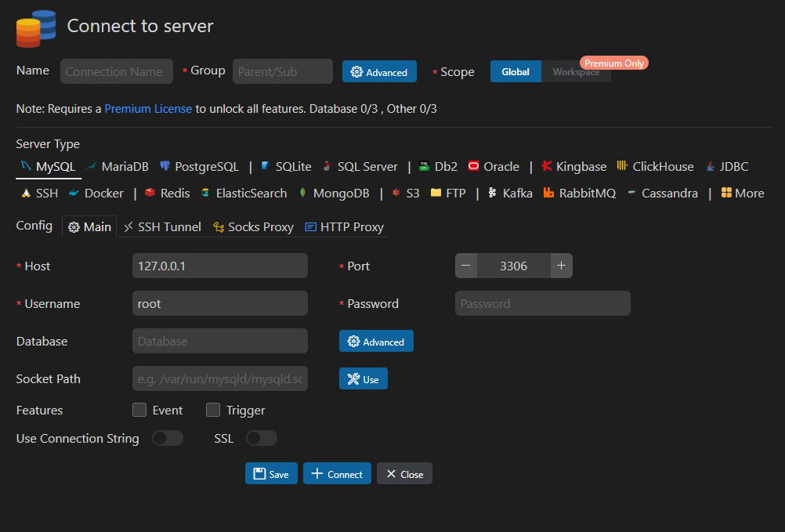Pick Kingbase server type
The width and height of the screenshot is (785, 532).
point(573,167)
